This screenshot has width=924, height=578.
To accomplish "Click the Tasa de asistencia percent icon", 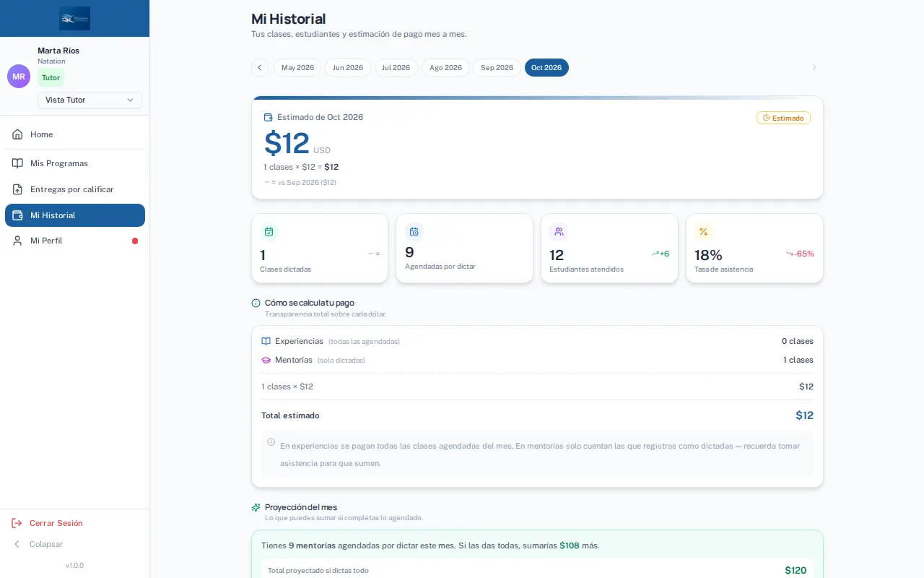I will (704, 232).
